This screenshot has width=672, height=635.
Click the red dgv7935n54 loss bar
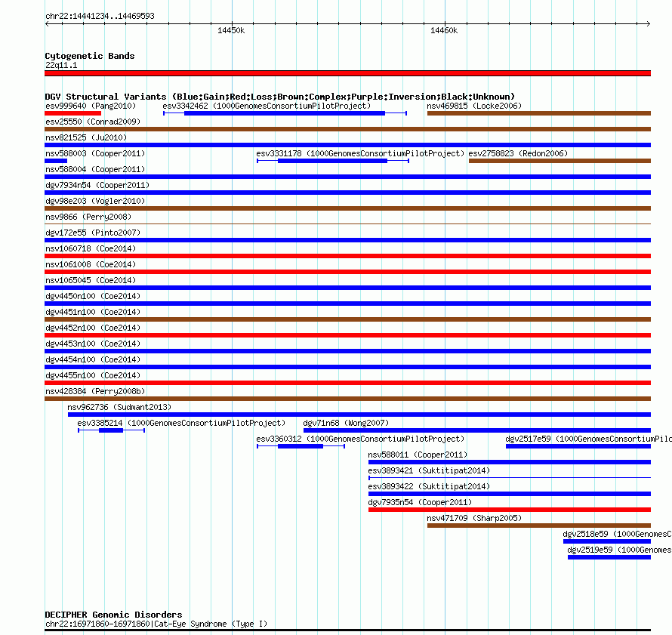pos(510,510)
